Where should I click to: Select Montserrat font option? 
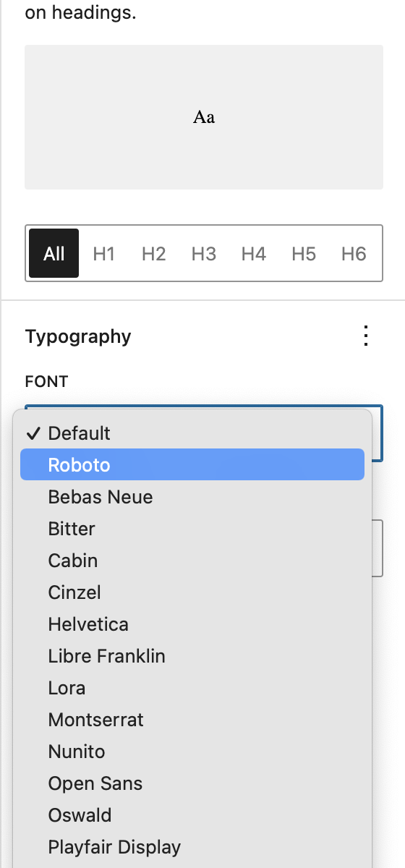[192, 719]
